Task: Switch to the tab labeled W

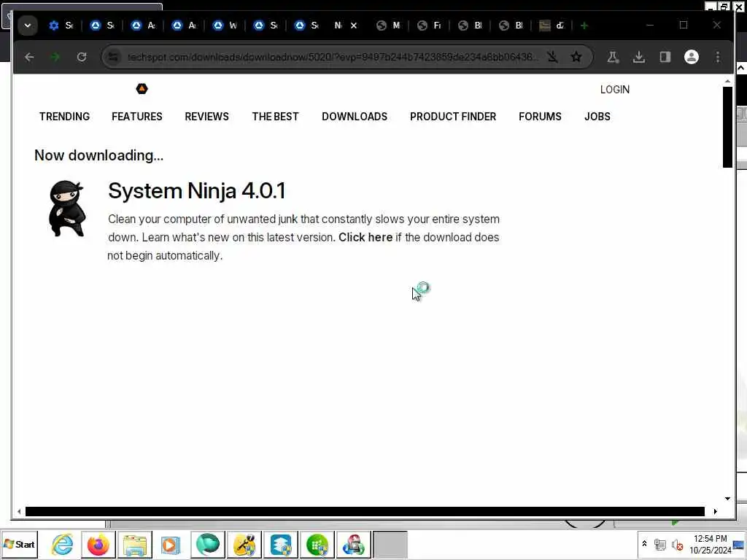Action: coord(225,26)
